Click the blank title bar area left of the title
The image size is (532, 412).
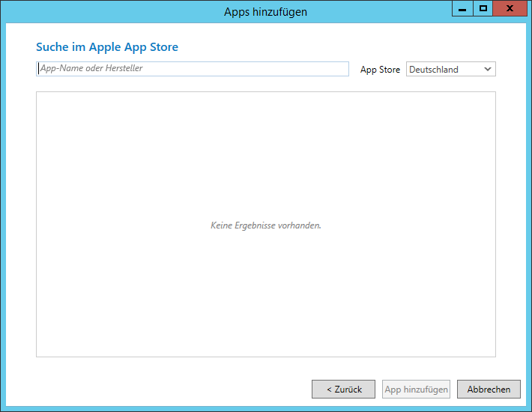coord(112,12)
